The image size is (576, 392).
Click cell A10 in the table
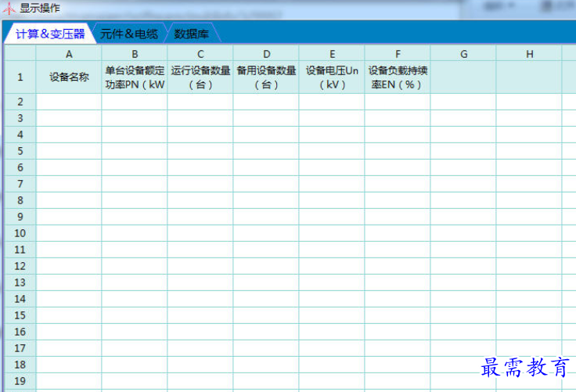[x=69, y=233]
